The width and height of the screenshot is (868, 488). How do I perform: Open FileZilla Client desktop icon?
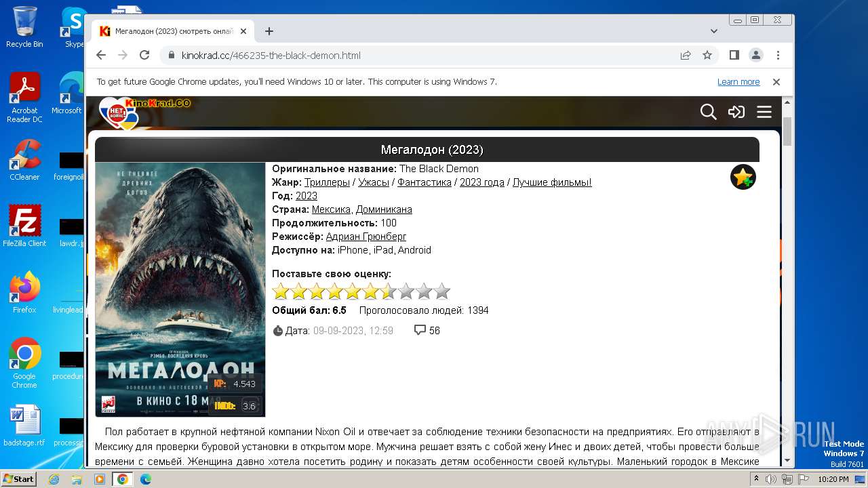[24, 226]
